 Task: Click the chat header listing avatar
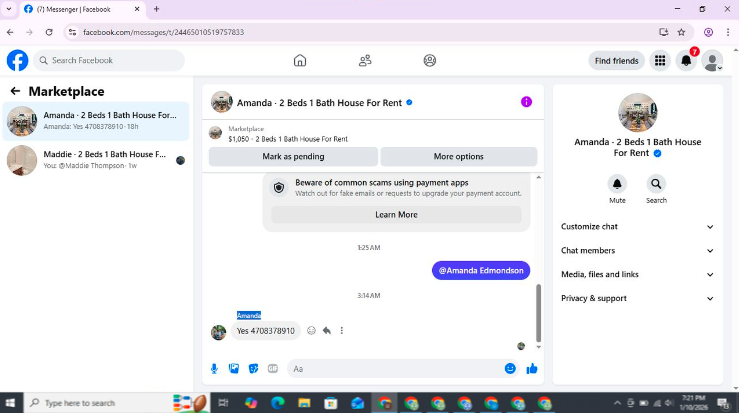pyautogui.click(x=222, y=102)
